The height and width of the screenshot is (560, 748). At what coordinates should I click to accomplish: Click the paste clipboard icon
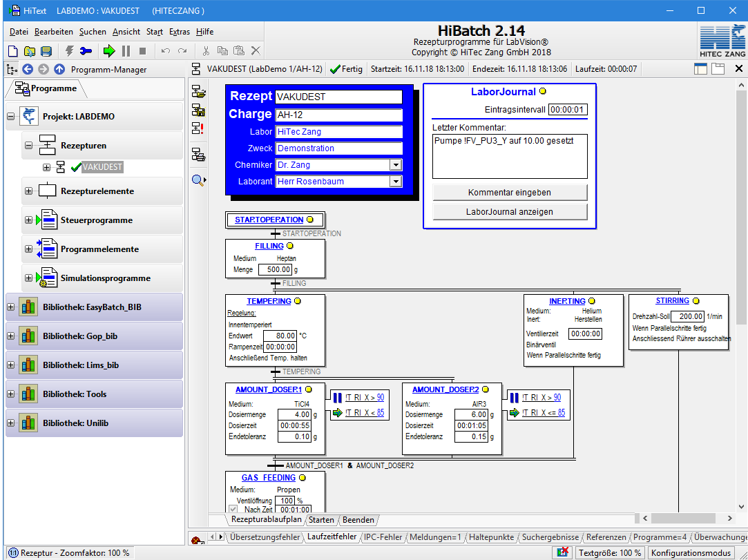(x=239, y=50)
